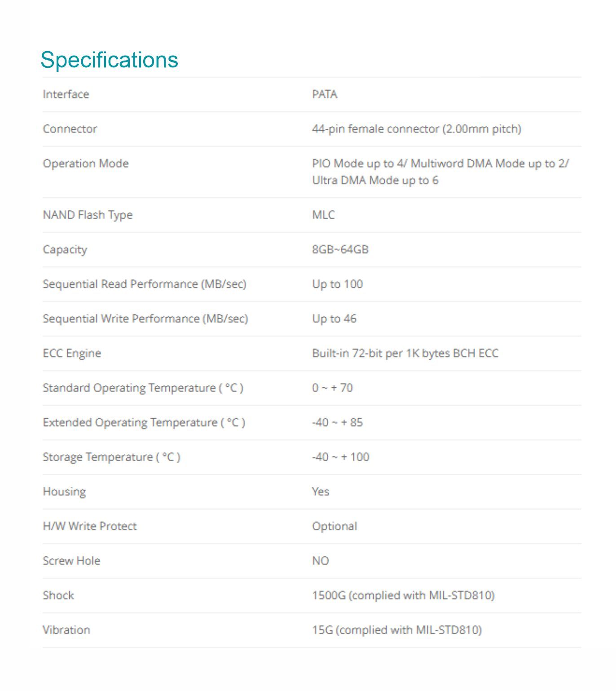Click the Specifications heading

(x=109, y=60)
